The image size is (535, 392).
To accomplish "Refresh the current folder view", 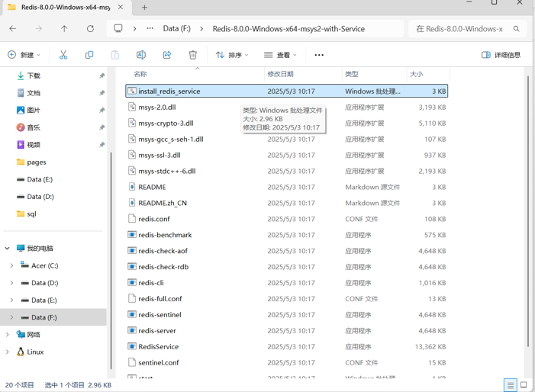I will pos(90,29).
